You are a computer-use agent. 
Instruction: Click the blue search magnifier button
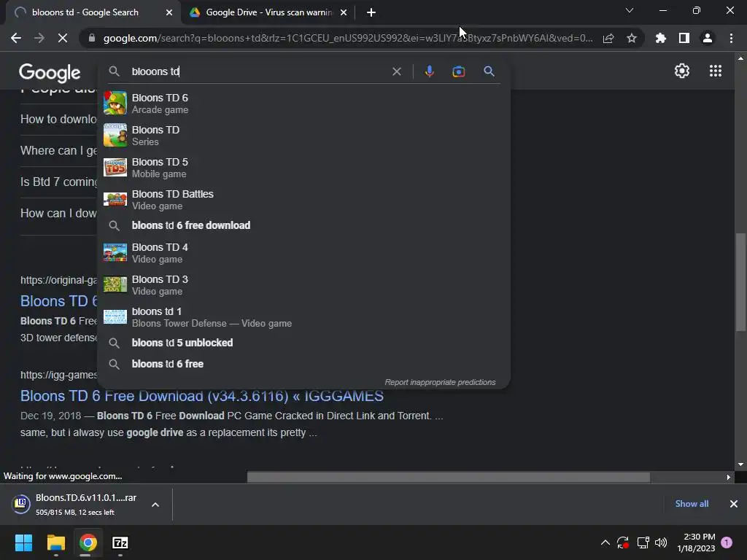click(489, 71)
